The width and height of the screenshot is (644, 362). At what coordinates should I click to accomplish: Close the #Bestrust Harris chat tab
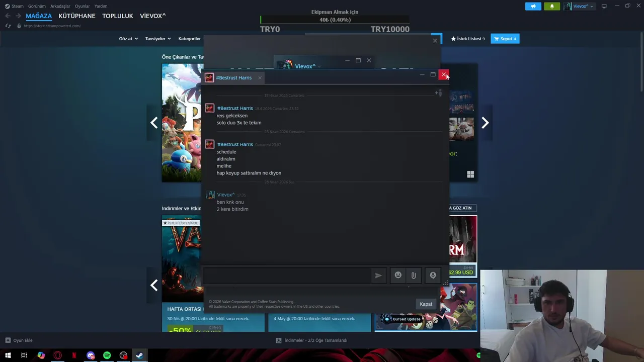(260, 78)
